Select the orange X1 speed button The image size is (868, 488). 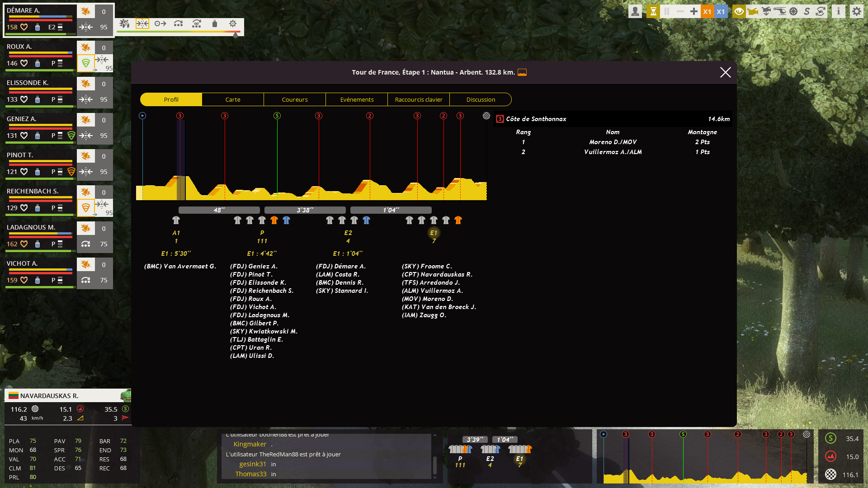point(707,11)
